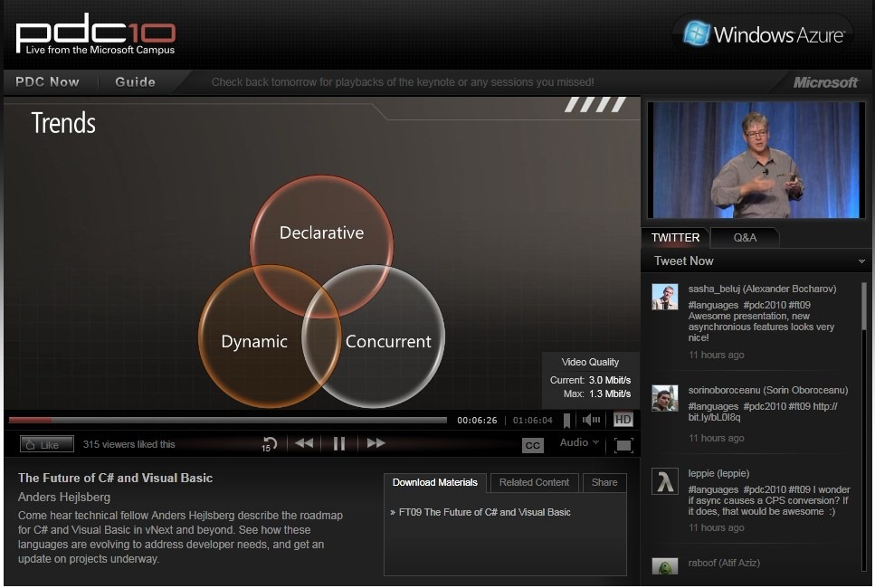Open sasha_beluj (Alexander Bocharov) profile name
875x588 pixels.
762,289
